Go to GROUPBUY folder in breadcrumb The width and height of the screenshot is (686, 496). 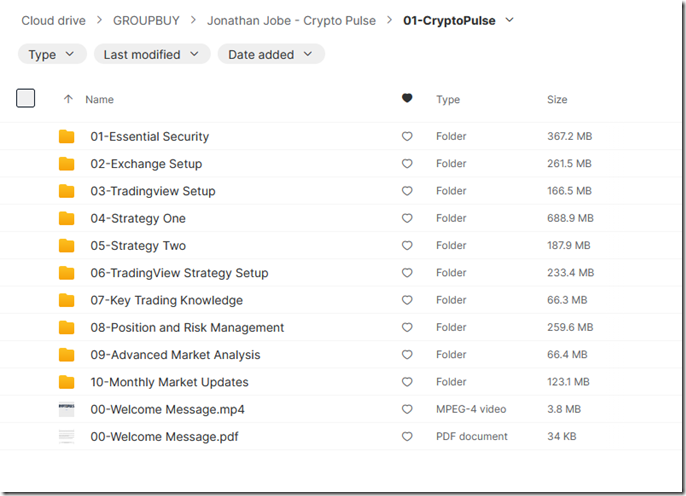coord(146,21)
